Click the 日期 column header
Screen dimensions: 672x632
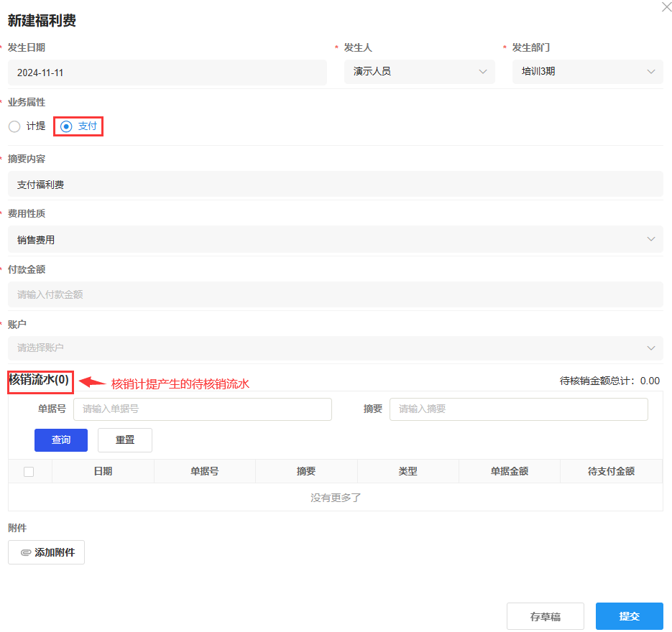coord(103,472)
